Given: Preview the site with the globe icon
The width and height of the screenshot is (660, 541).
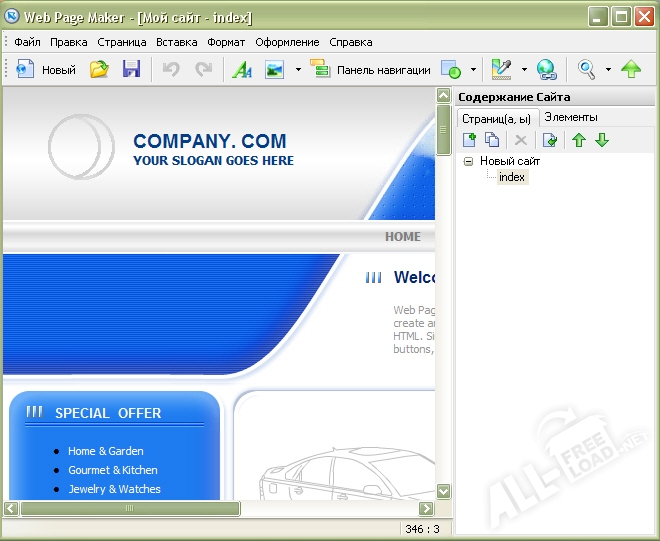Looking at the screenshot, I should 545,70.
